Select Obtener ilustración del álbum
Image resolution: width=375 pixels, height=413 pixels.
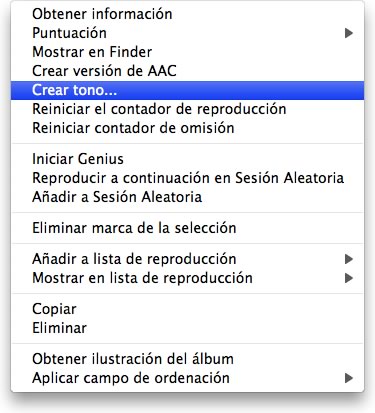tap(187, 359)
